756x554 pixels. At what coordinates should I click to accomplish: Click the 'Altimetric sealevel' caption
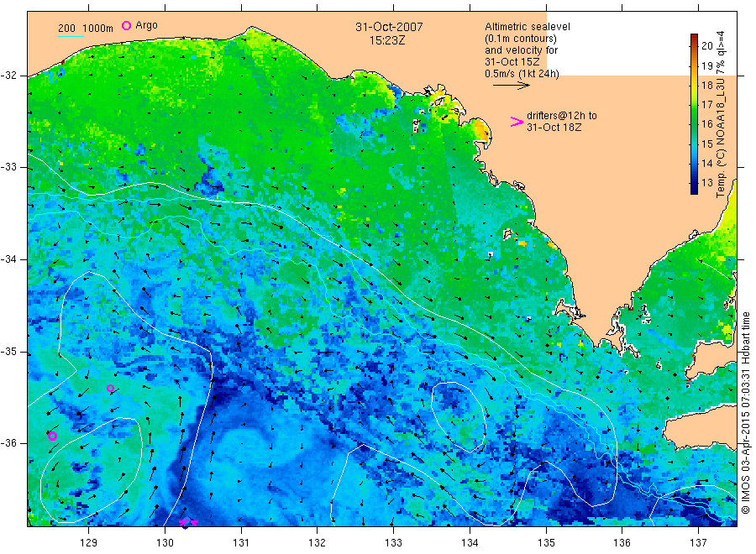(527, 27)
